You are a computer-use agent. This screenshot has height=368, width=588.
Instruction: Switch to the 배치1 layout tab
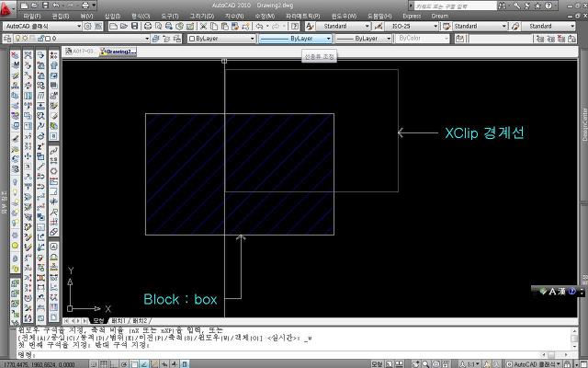pyautogui.click(x=119, y=321)
